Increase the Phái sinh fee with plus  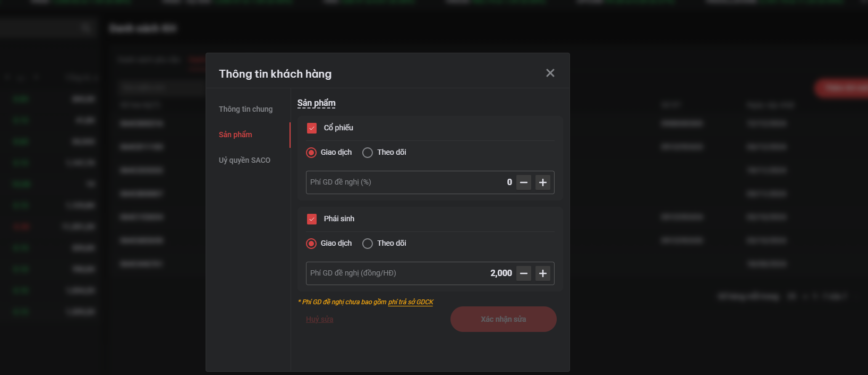pos(543,273)
